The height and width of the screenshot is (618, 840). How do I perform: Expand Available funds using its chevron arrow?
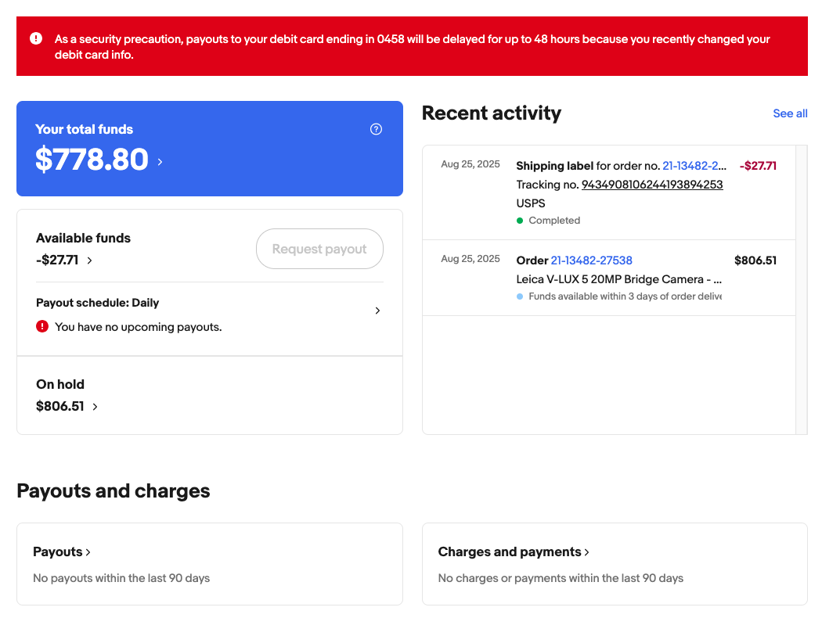coord(90,260)
